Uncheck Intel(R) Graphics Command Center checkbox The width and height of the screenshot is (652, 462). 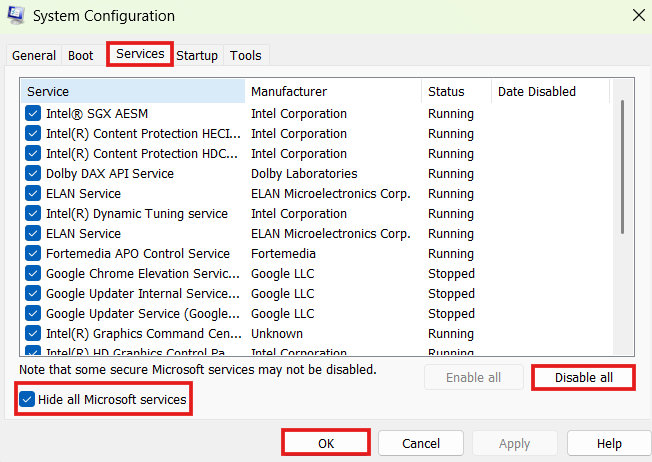tap(33, 333)
